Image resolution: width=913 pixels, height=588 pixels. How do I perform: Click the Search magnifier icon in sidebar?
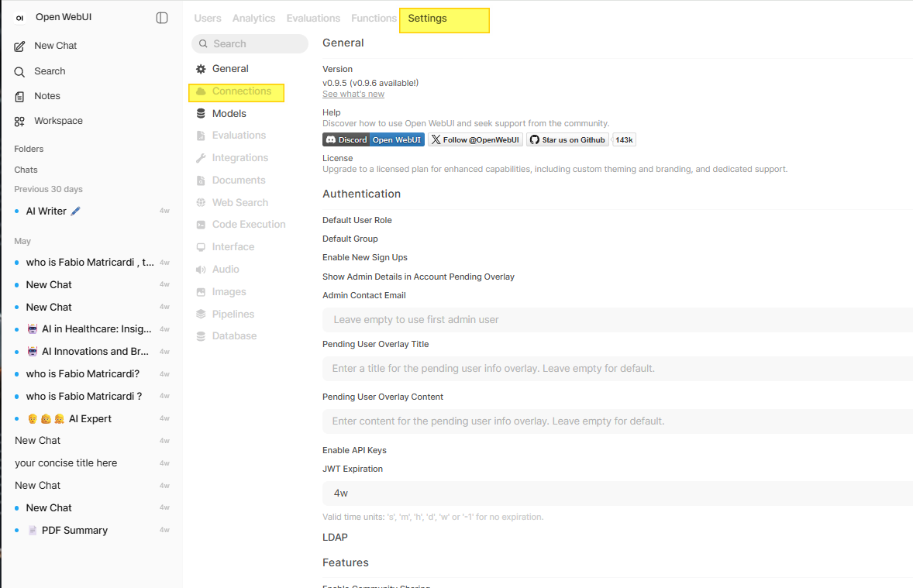coord(20,71)
